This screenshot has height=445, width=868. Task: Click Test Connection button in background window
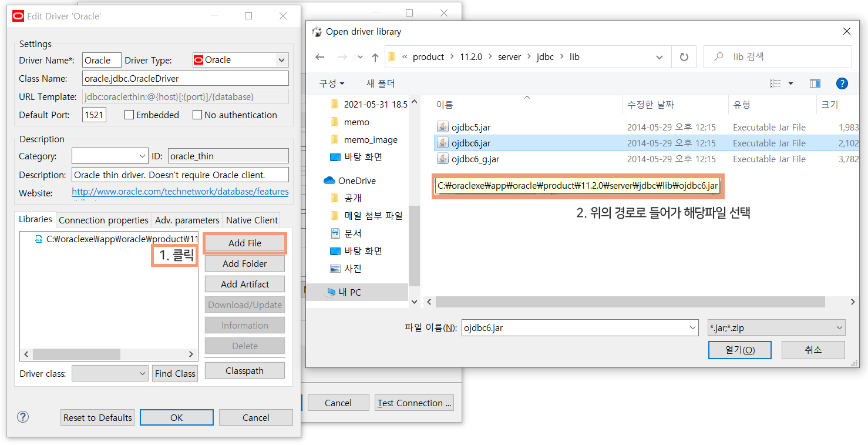[415, 403]
